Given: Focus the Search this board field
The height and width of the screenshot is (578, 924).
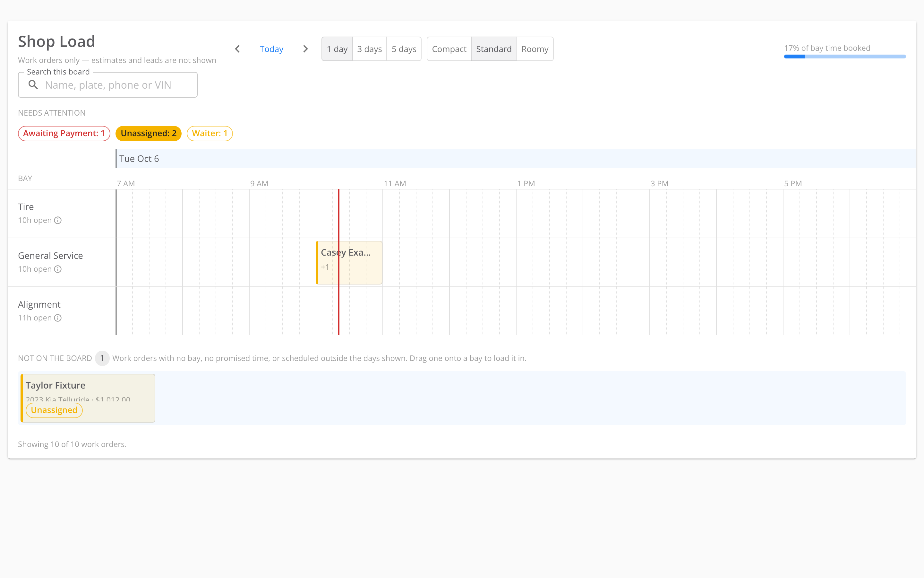Looking at the screenshot, I should point(108,85).
